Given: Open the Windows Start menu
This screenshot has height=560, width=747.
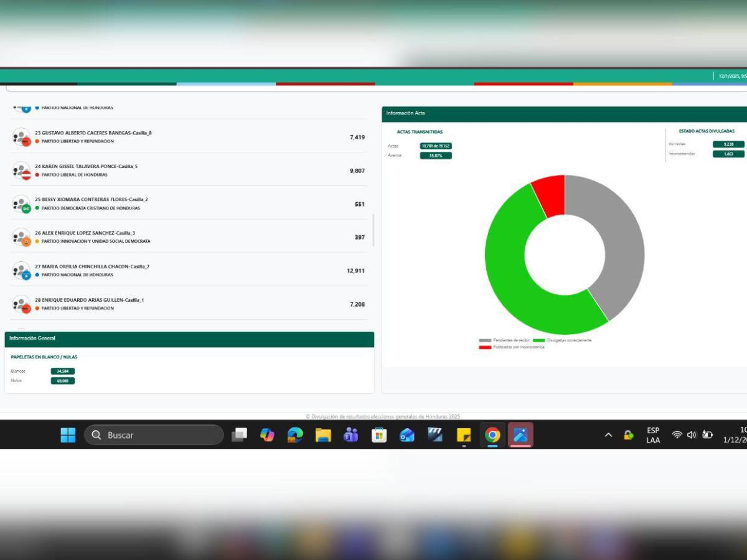Looking at the screenshot, I should [x=68, y=435].
